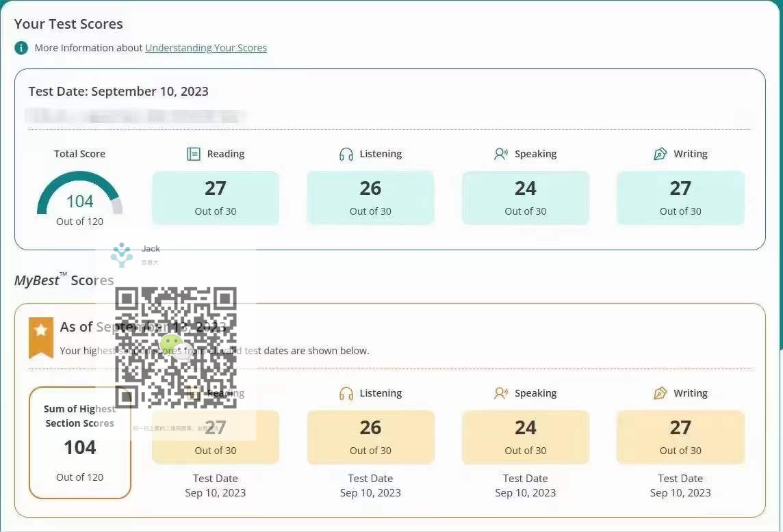The height and width of the screenshot is (532, 783).
Task: Click Sep 10, 2023 date under MyBest Reading
Action: tap(215, 493)
